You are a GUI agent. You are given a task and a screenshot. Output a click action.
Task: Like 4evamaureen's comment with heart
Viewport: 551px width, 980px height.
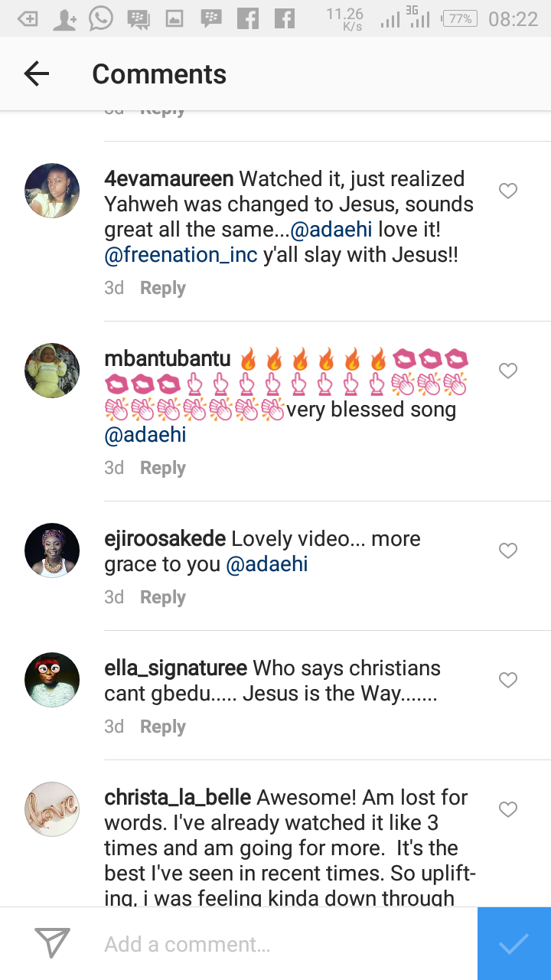[508, 191]
